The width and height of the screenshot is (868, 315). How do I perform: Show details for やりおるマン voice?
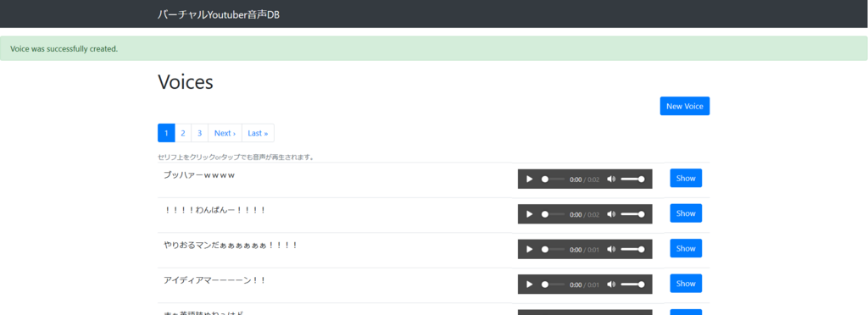[686, 248]
